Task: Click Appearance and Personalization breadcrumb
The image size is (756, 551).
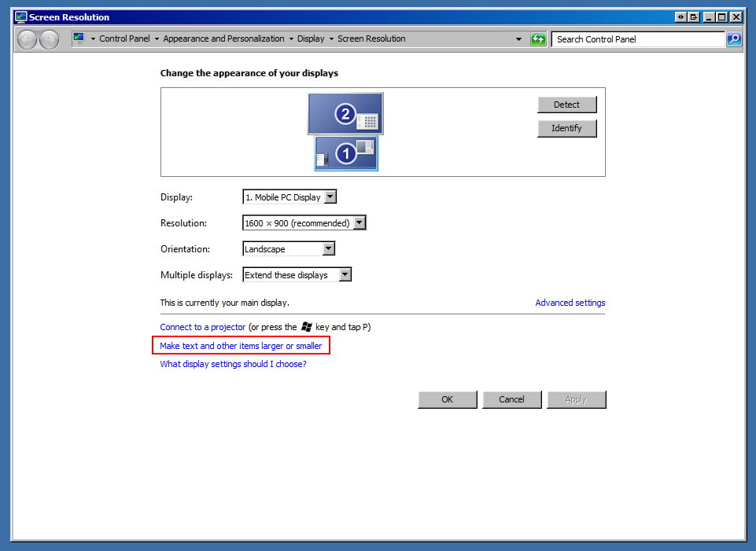Action: pos(223,39)
